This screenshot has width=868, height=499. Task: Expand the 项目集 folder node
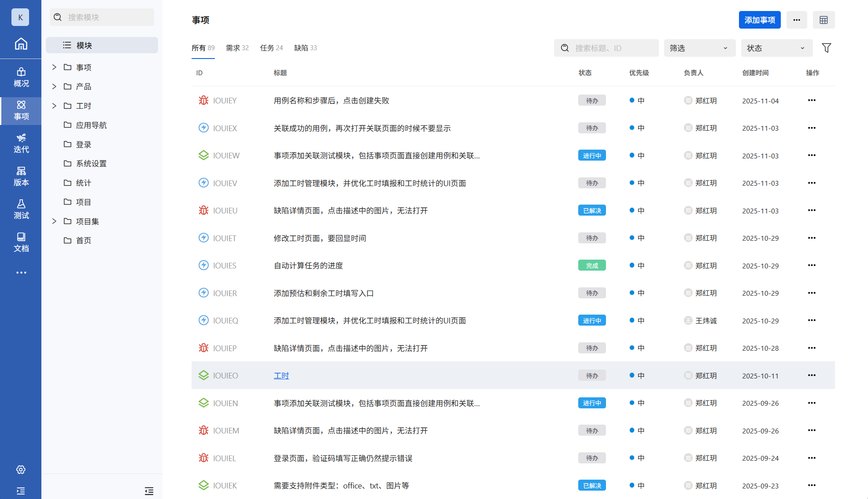pyautogui.click(x=54, y=221)
